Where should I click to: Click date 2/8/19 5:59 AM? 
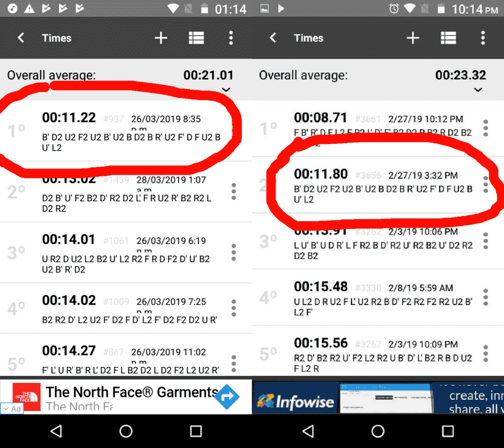(421, 288)
